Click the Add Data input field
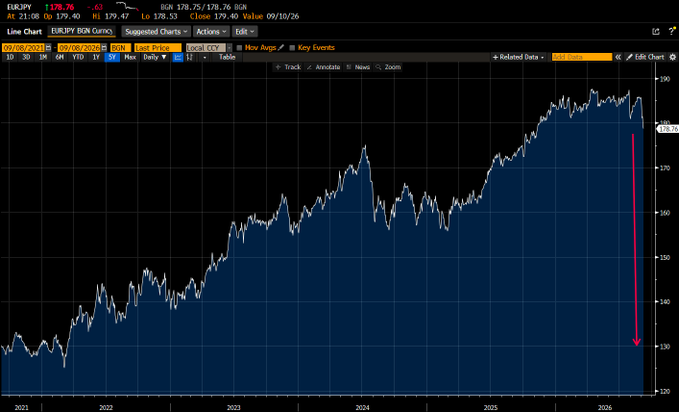Screen dimensions: 679x412 tap(582, 57)
